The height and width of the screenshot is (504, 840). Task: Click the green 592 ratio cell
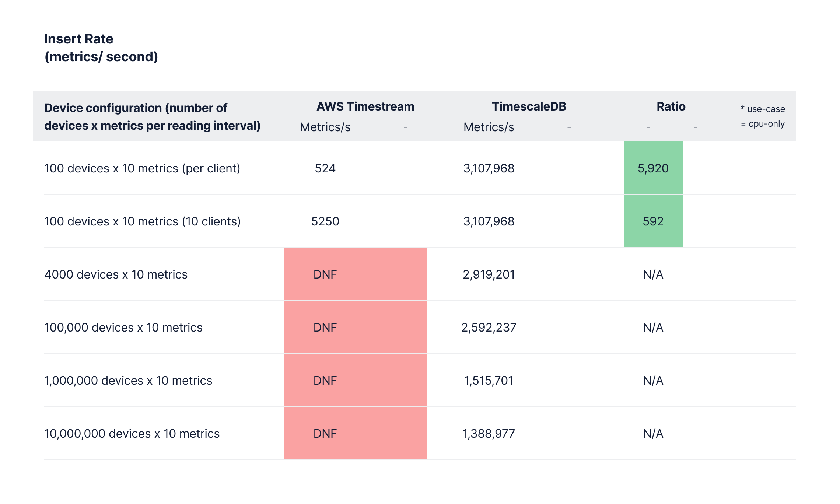(x=653, y=221)
